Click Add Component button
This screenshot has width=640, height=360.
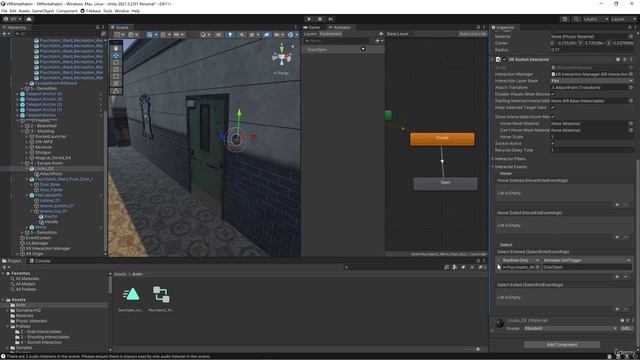(562, 345)
